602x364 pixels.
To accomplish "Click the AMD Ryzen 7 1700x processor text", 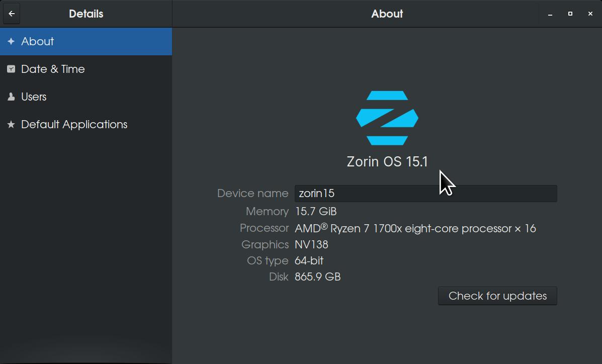I will tap(415, 228).
